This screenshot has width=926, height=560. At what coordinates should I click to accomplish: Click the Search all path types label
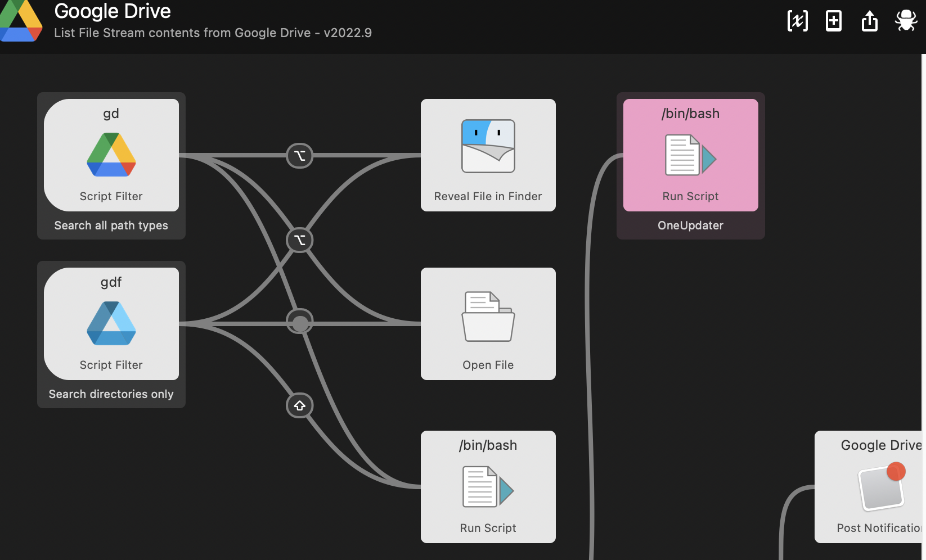click(111, 225)
